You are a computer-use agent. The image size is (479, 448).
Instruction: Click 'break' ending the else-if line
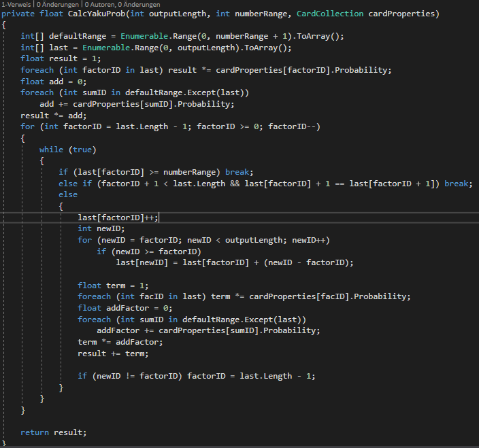click(457, 184)
